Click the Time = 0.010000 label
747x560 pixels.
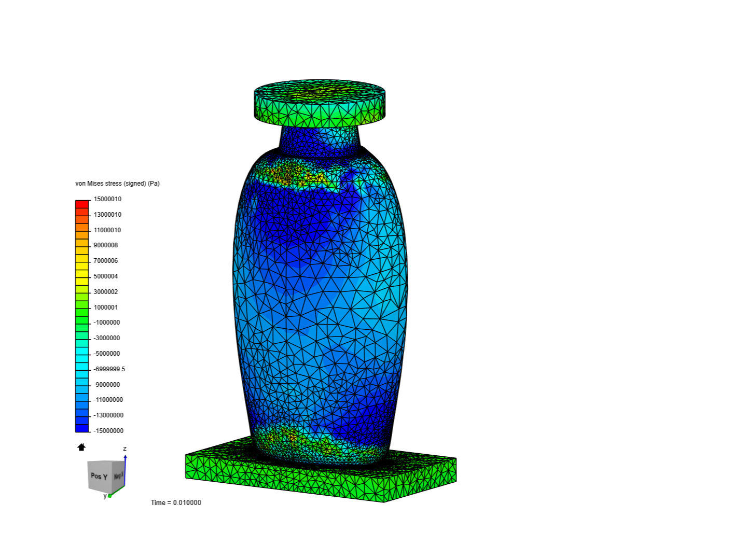[x=176, y=502]
